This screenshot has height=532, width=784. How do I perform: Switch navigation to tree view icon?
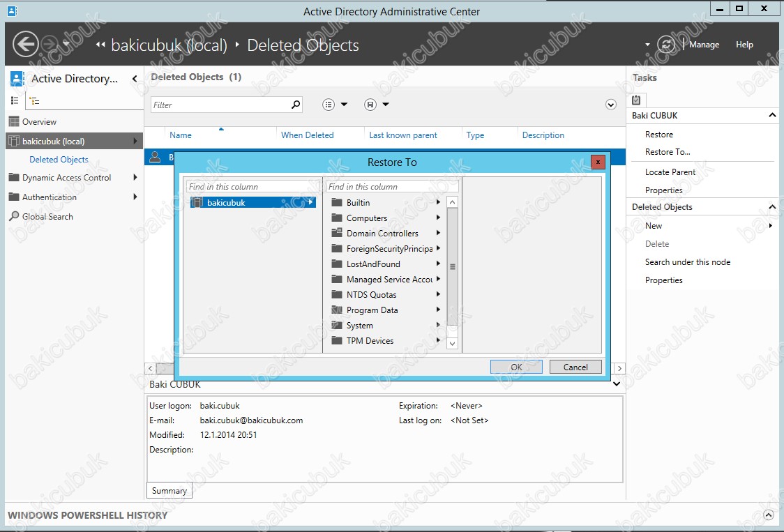pyautogui.click(x=34, y=101)
